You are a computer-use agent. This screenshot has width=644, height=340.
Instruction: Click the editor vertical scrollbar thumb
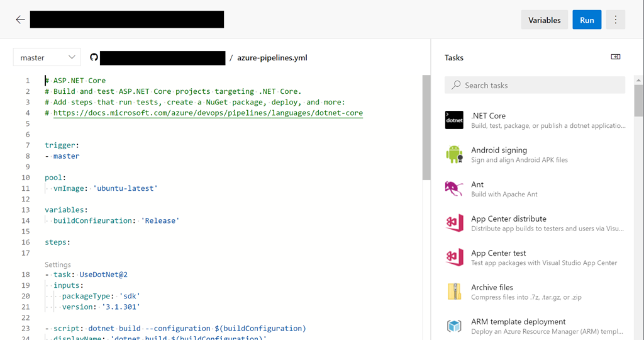click(x=426, y=127)
